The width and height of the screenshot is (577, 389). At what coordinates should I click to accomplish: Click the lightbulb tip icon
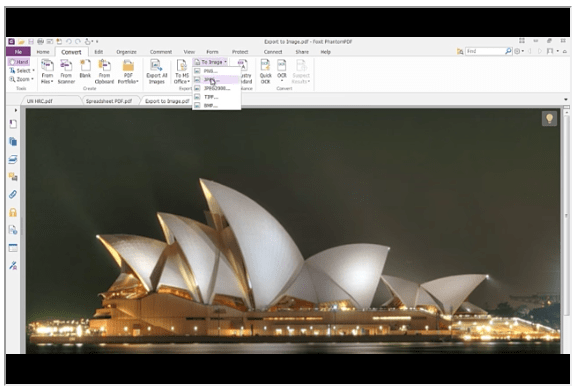(x=549, y=119)
